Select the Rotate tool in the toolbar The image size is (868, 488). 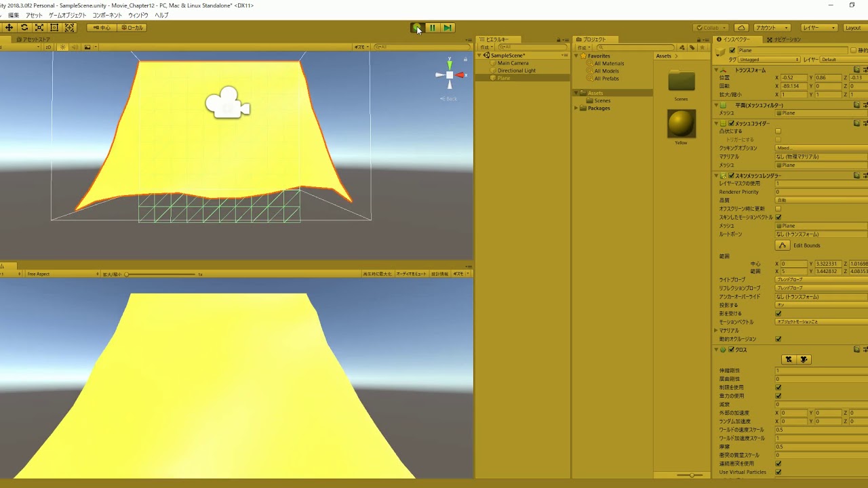coord(24,28)
